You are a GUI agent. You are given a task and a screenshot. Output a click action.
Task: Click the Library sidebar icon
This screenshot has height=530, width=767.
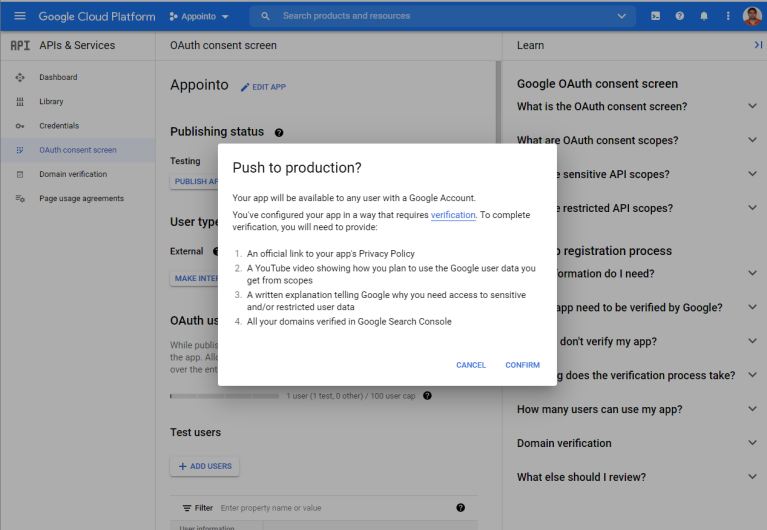[x=20, y=102]
